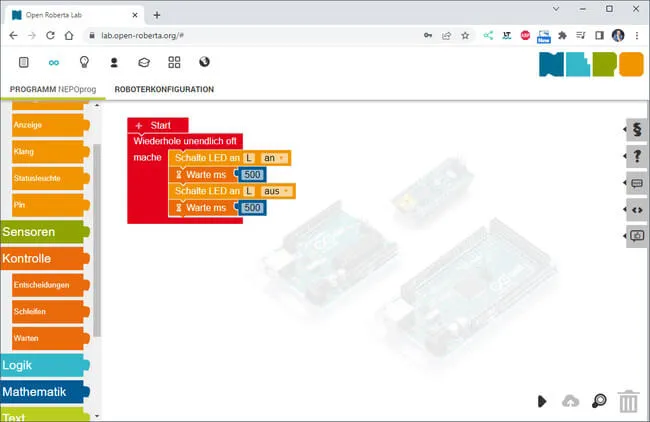The width and height of the screenshot is (650, 422).
Task: Click the toolbox scrollbar up arrow
Action: pyautogui.click(x=97, y=105)
